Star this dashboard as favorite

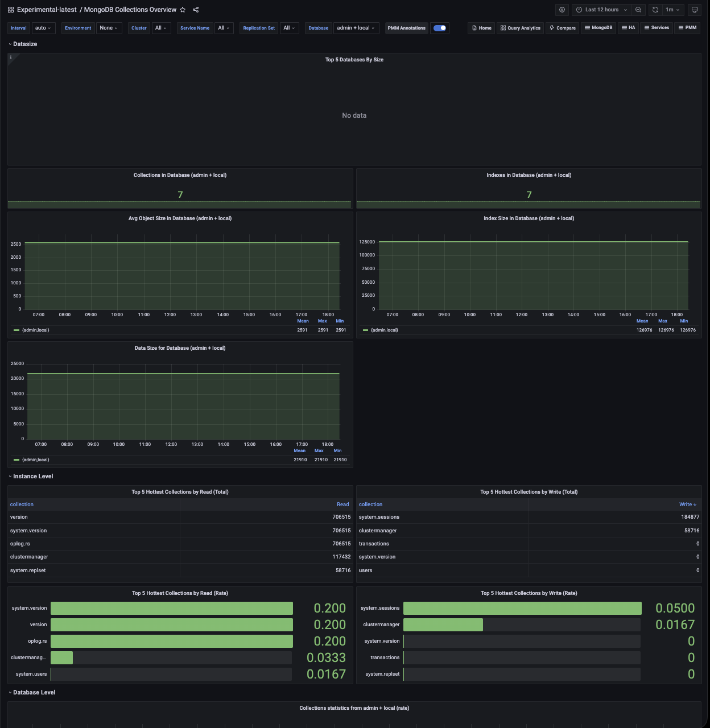pos(183,10)
